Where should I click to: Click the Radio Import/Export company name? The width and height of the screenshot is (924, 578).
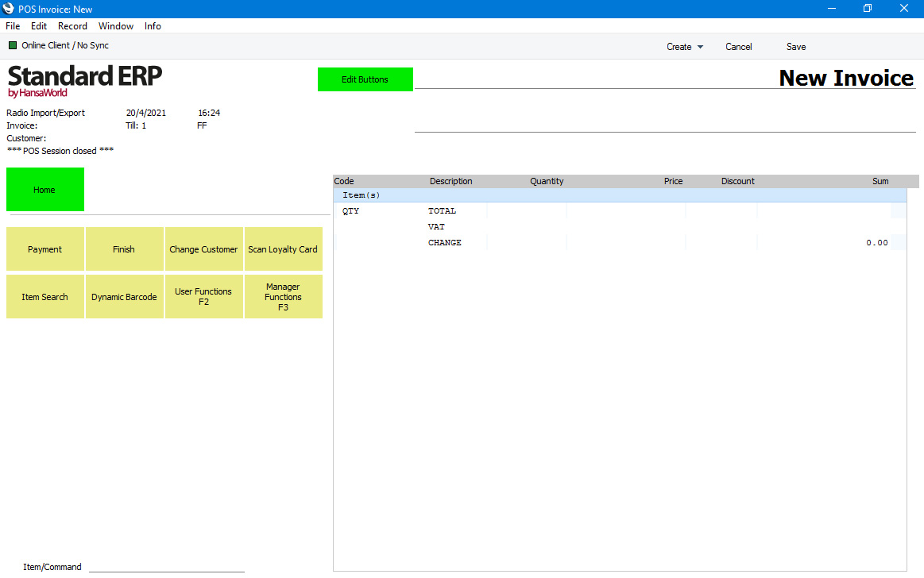pyautogui.click(x=46, y=113)
